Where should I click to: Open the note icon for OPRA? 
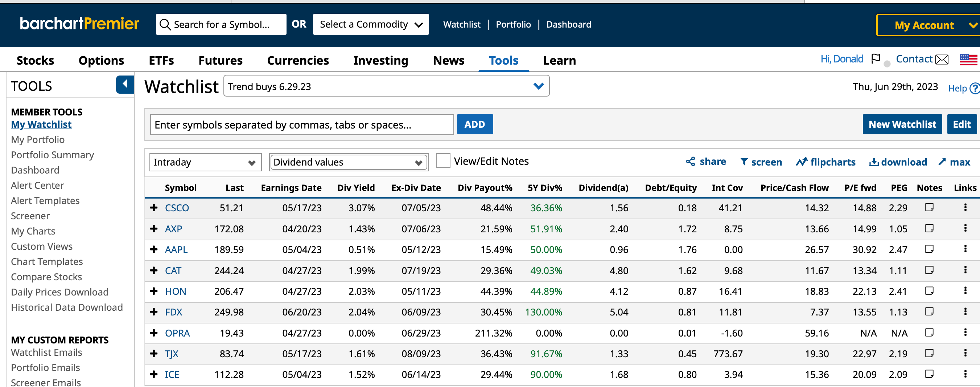[929, 333]
